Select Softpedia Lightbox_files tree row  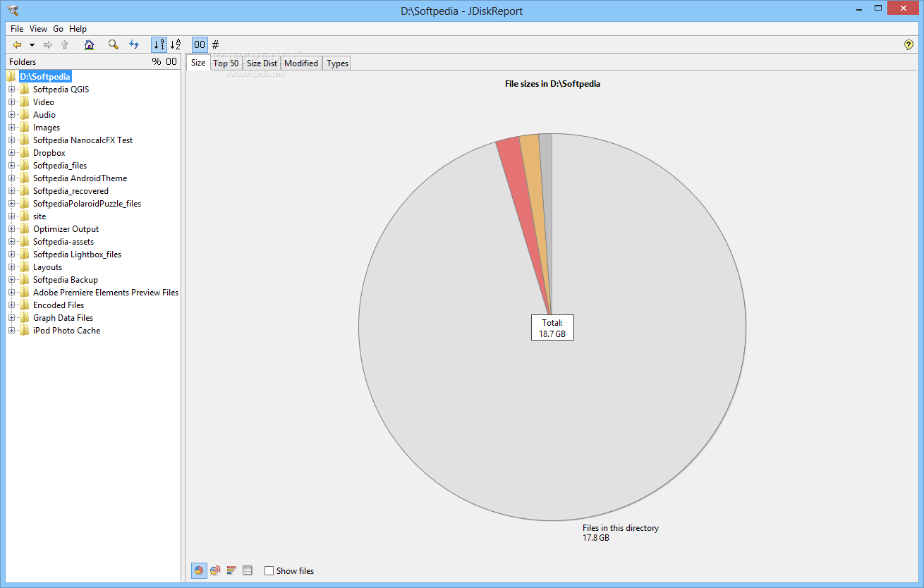pos(77,255)
